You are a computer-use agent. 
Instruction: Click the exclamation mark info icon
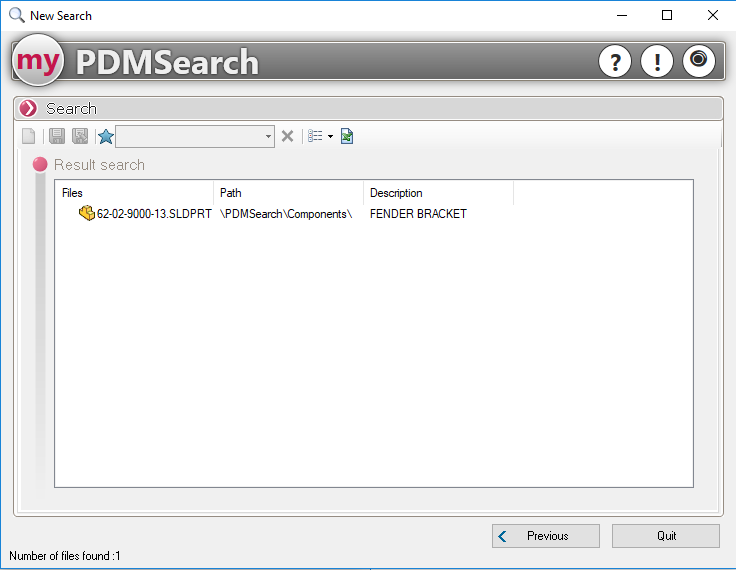[657, 62]
